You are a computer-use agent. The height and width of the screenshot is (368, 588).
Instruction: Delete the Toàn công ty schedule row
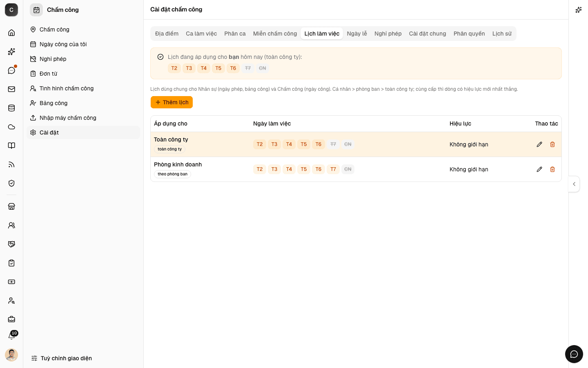click(x=552, y=144)
